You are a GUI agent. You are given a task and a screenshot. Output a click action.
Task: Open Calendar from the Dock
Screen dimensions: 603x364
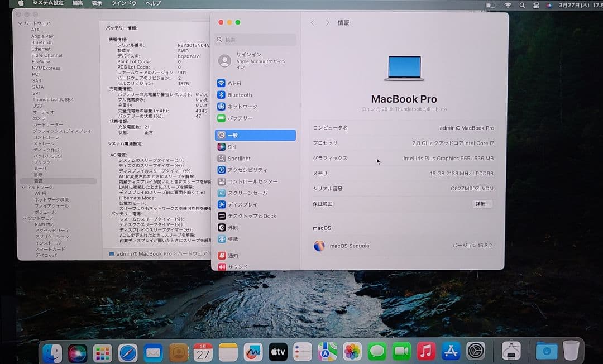[x=203, y=352]
